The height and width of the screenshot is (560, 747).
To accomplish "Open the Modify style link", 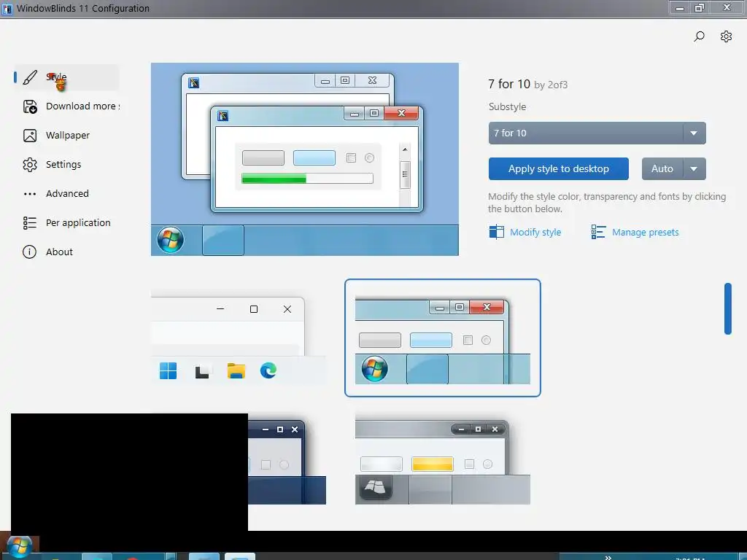I will coord(535,232).
